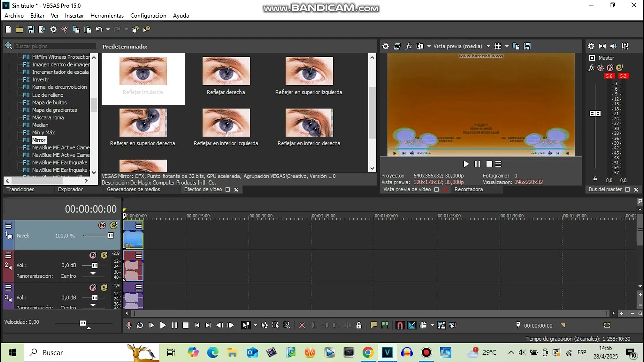Select Máscara roma plugin

tap(48, 117)
